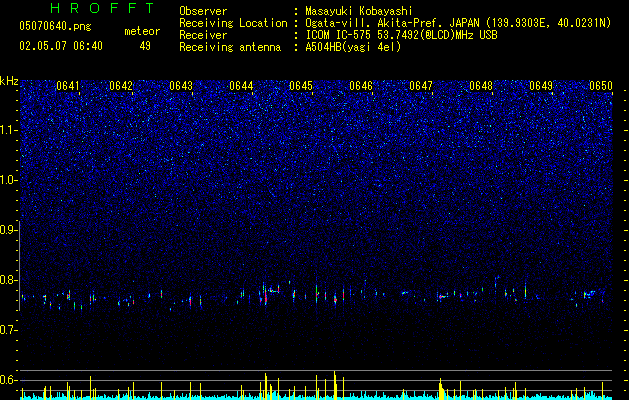Click the A504HB(yagi 4el) antenna text
The image size is (629, 400).
pos(353,47)
